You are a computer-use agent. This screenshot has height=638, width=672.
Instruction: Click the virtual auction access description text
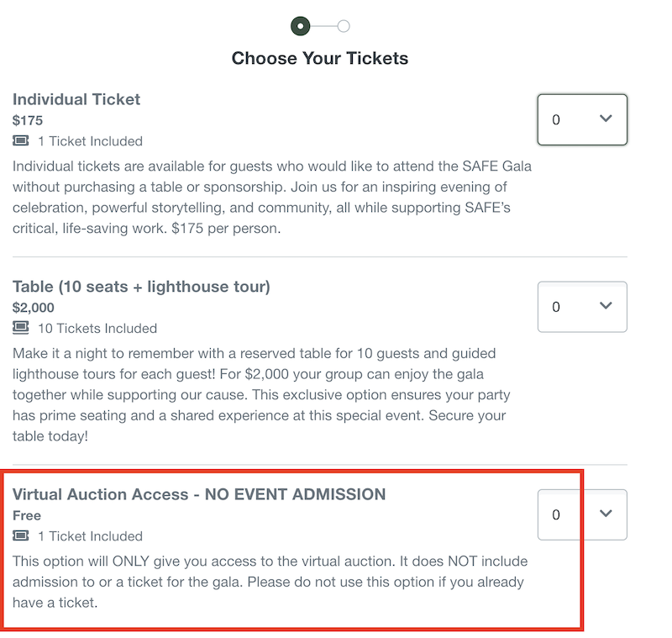tap(270, 582)
